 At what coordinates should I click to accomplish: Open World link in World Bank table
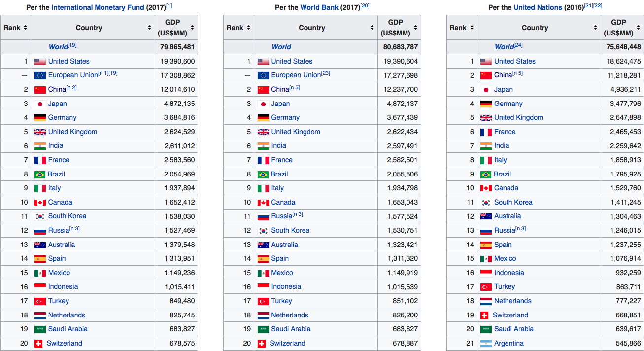point(281,47)
